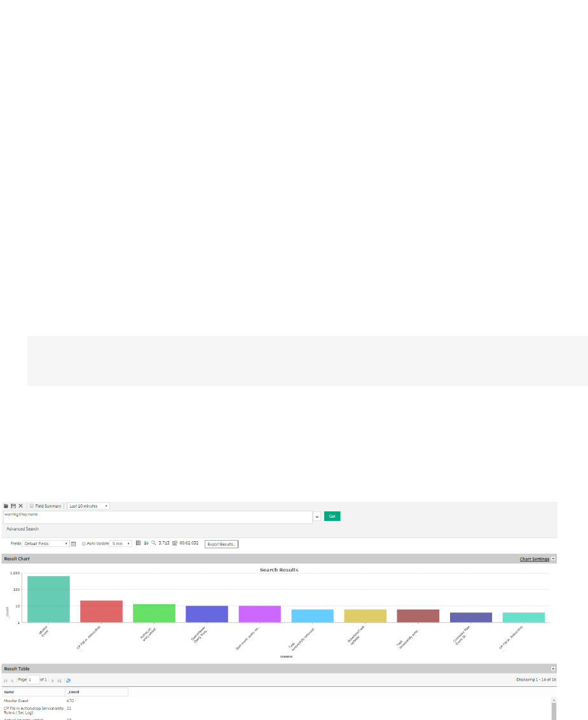Select the magenta bar in chart
The image size is (588, 720).
[x=260, y=614]
